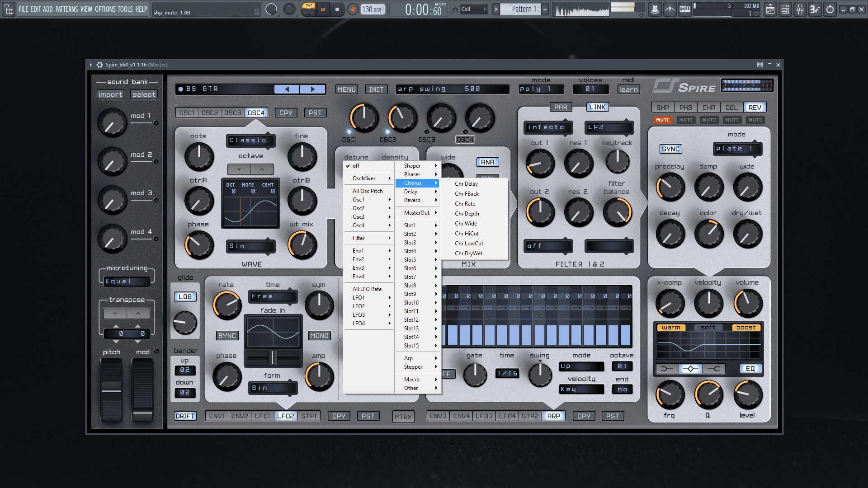Toggle the filter PAR button

[561, 107]
